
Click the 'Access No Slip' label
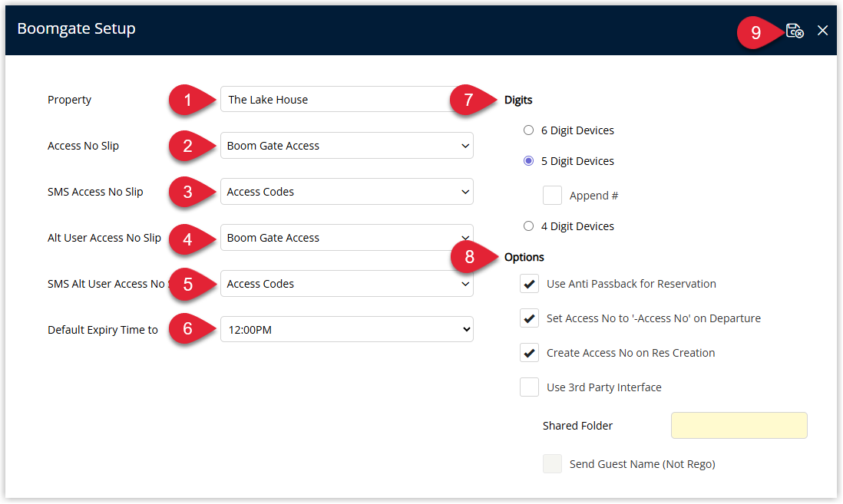[84, 147]
